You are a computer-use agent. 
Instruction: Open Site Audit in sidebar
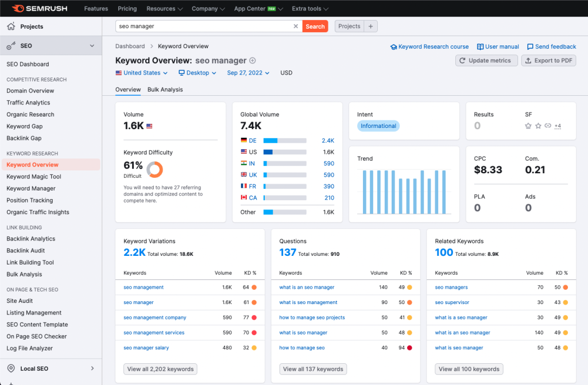click(20, 301)
